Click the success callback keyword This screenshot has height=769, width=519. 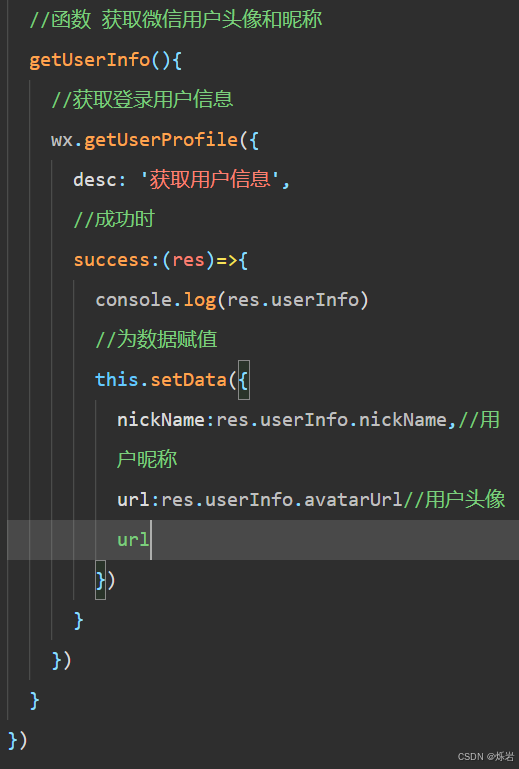(112, 260)
